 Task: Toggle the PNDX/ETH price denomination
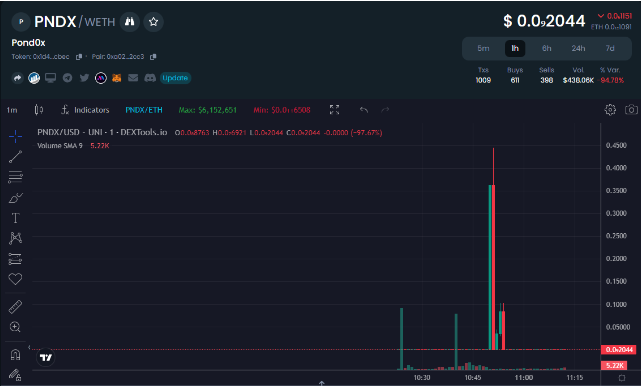tap(144, 110)
